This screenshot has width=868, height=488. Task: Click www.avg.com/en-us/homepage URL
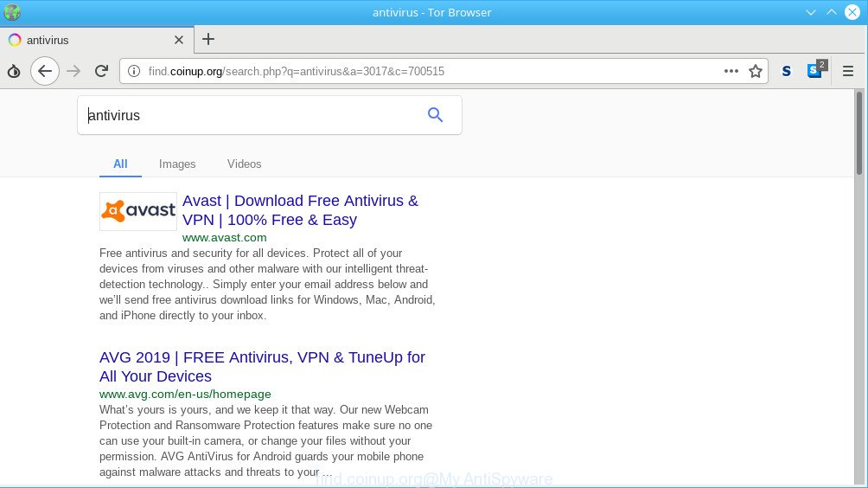point(185,395)
